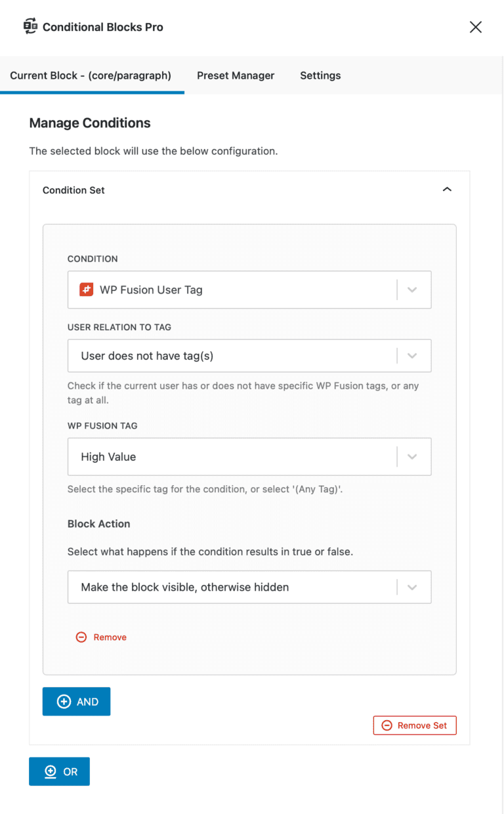Open the Preset Manager tab
Image resolution: width=504 pixels, height=814 pixels.
coord(236,75)
